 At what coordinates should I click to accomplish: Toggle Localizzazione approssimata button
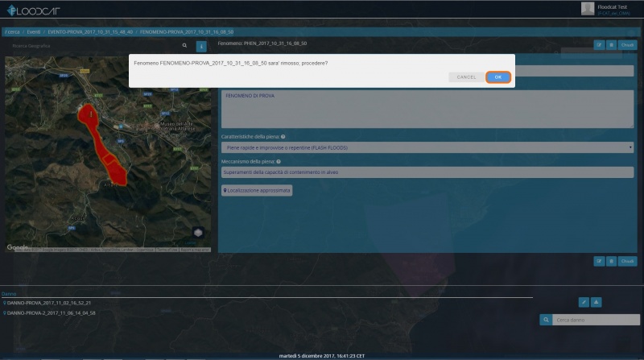pos(257,190)
